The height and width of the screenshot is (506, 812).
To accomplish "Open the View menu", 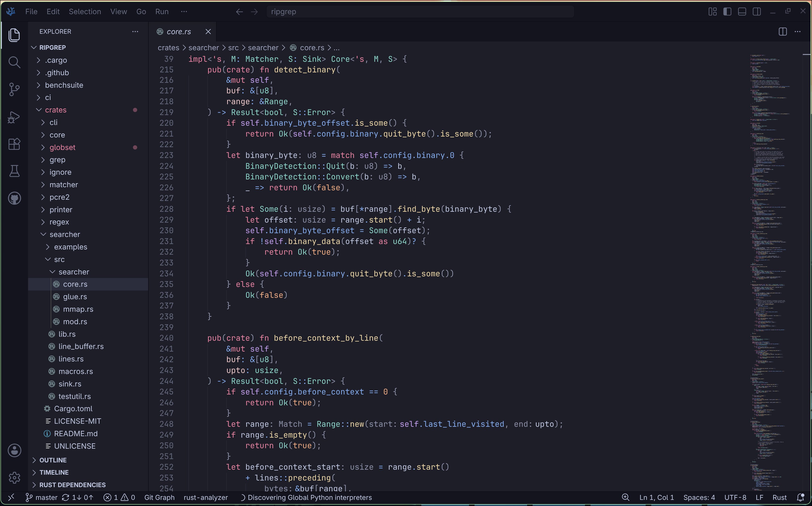I will tap(118, 12).
